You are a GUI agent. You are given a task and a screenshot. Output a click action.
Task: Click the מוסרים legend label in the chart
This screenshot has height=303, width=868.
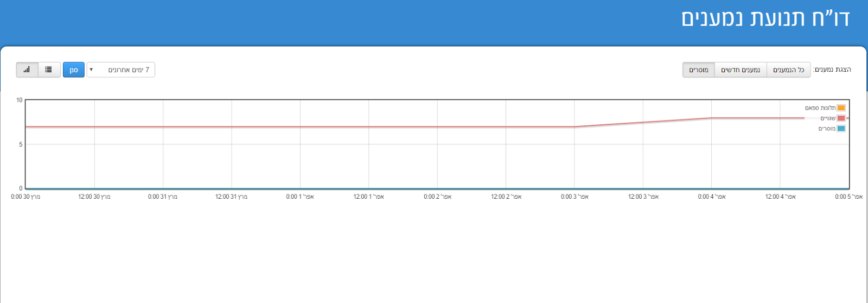tap(827, 129)
